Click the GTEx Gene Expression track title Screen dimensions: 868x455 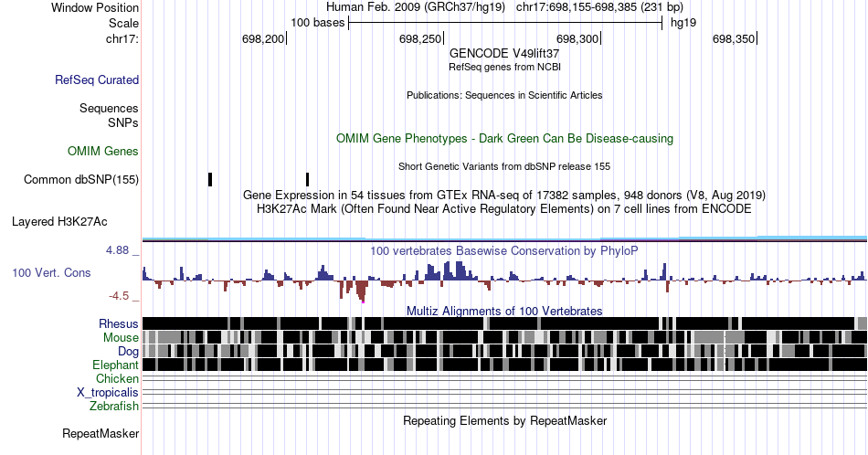[x=504, y=196]
